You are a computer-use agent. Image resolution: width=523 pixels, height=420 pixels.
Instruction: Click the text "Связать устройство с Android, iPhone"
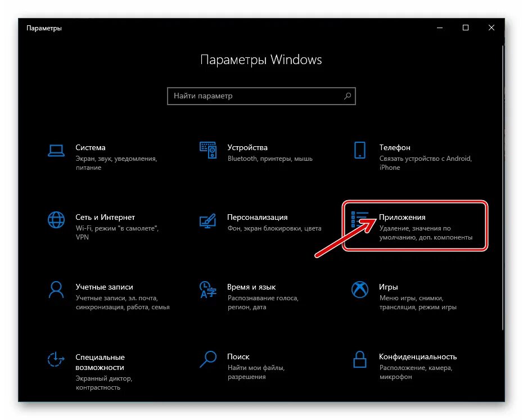click(x=425, y=163)
